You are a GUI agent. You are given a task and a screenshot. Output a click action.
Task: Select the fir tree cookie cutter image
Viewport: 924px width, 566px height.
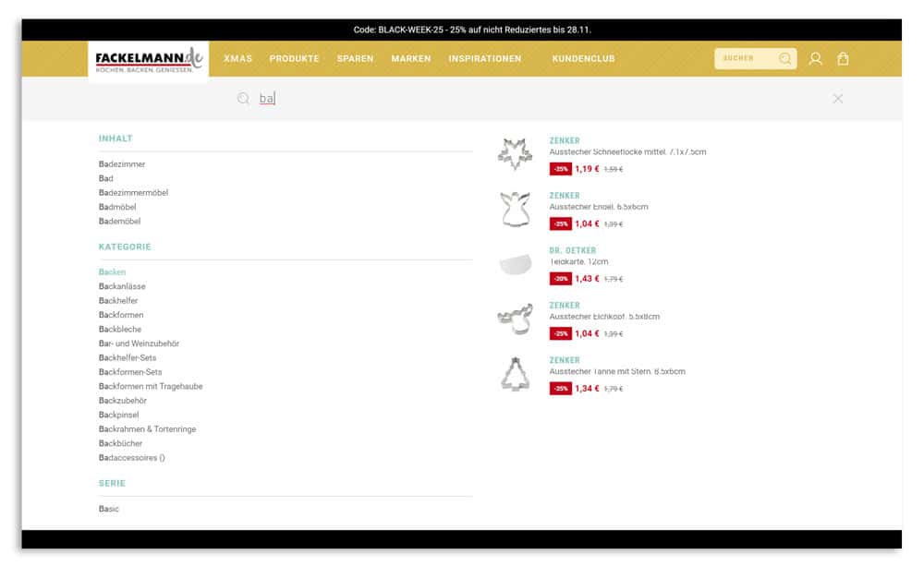[x=515, y=374]
